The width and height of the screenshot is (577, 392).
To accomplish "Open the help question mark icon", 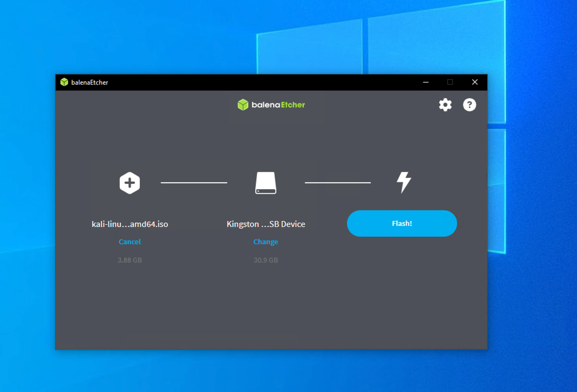I will coord(470,105).
